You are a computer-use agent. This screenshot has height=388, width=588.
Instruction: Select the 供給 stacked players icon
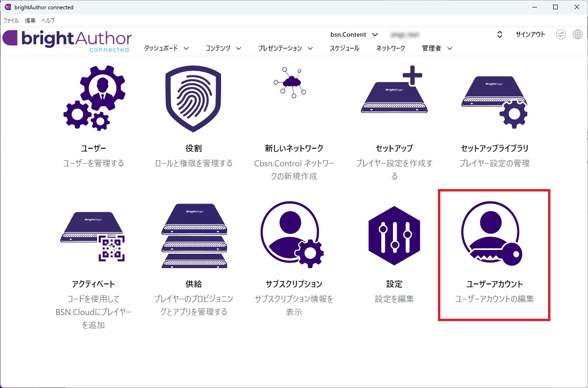[193, 235]
